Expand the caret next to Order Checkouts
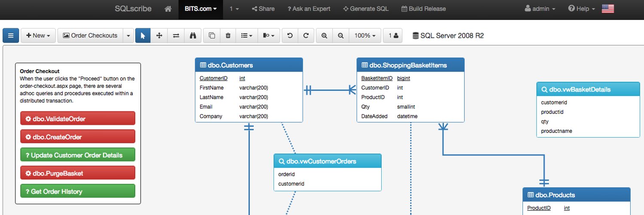The image size is (644, 215). (128, 36)
